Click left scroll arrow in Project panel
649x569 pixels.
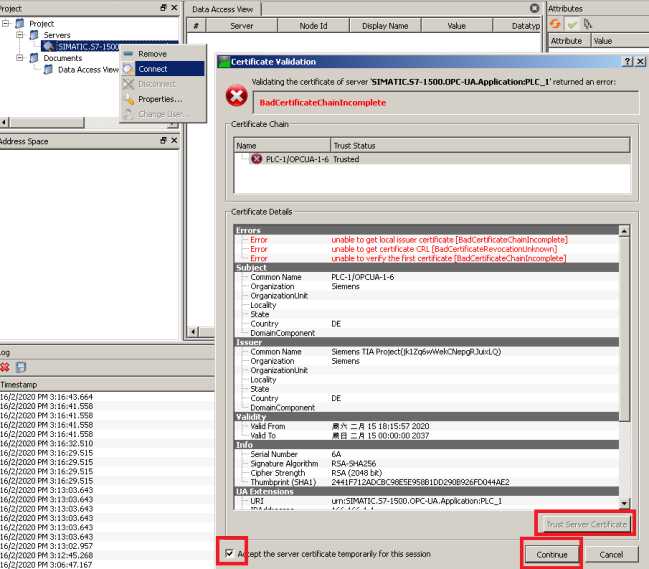click(x=4, y=122)
